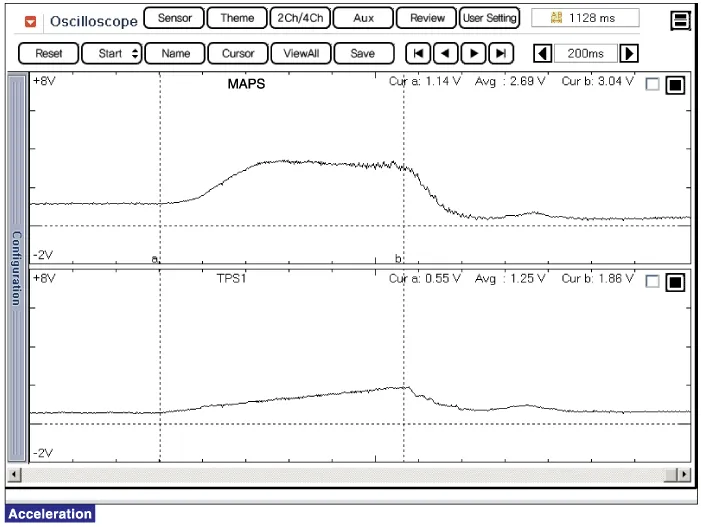Expand the Start spinner dropdown
Image resolution: width=701 pixels, height=527 pixels.
[x=110, y=53]
